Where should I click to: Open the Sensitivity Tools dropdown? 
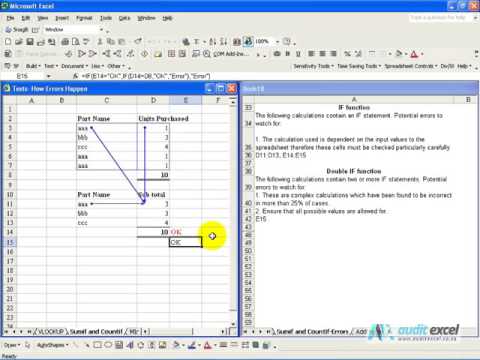313,66
